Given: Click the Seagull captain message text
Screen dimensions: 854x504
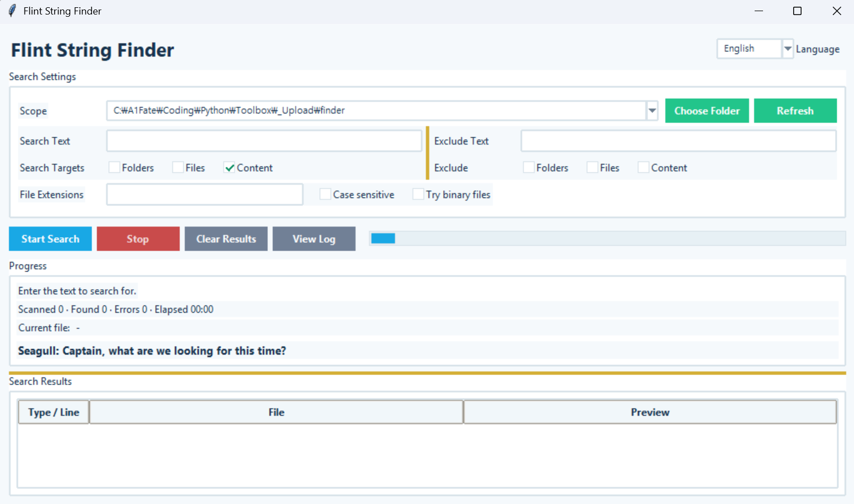Looking at the screenshot, I should (x=152, y=351).
